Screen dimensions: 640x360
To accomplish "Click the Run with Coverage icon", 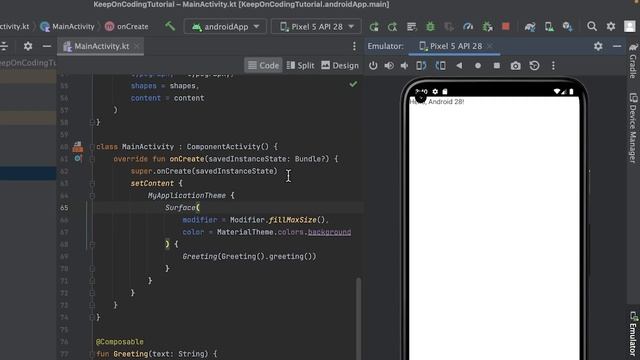I will pyautogui.click(x=449, y=27).
